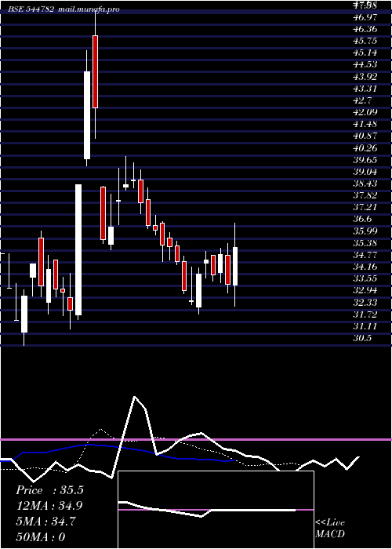Click the 36.6 price axis label
The width and height of the screenshot is (392, 549).
pyautogui.click(x=362, y=220)
